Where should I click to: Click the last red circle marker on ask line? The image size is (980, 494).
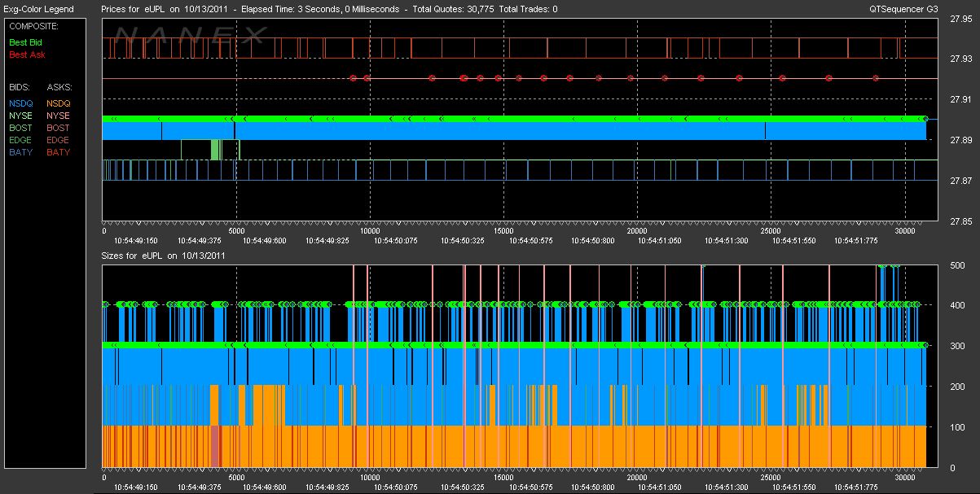(876, 78)
